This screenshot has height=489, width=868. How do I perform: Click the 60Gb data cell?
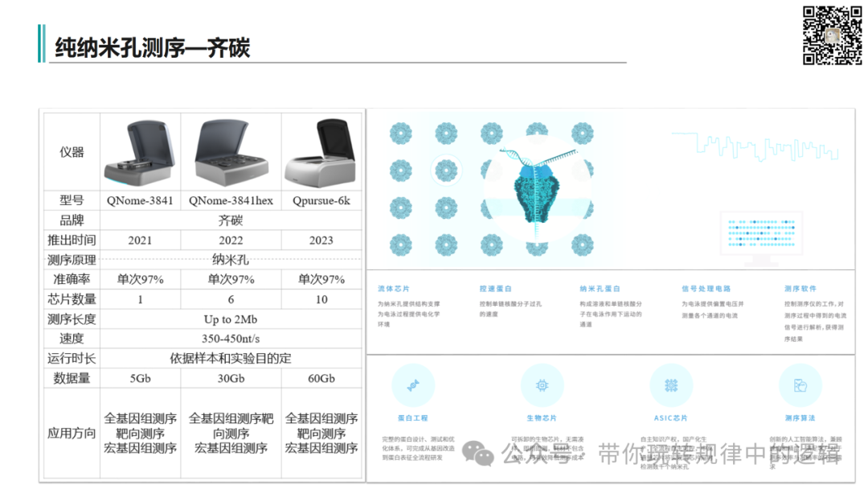[x=321, y=379]
